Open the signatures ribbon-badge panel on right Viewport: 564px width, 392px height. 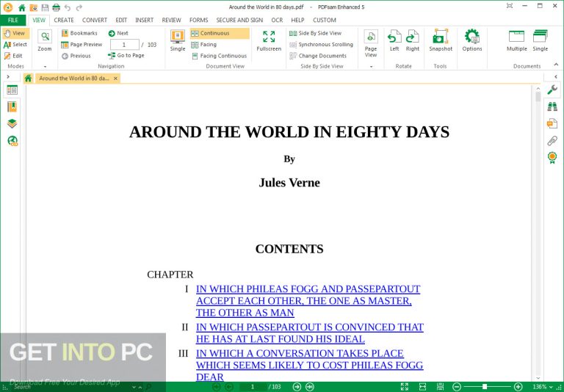[552, 158]
